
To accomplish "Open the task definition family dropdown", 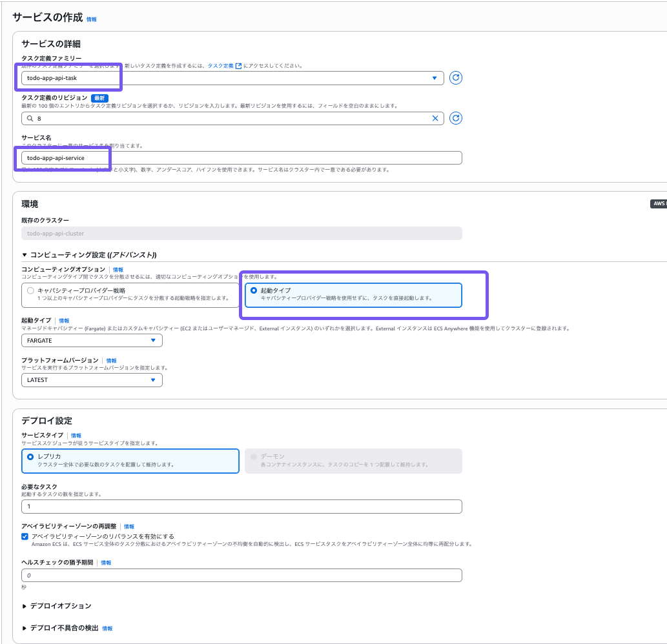I will (x=232, y=78).
